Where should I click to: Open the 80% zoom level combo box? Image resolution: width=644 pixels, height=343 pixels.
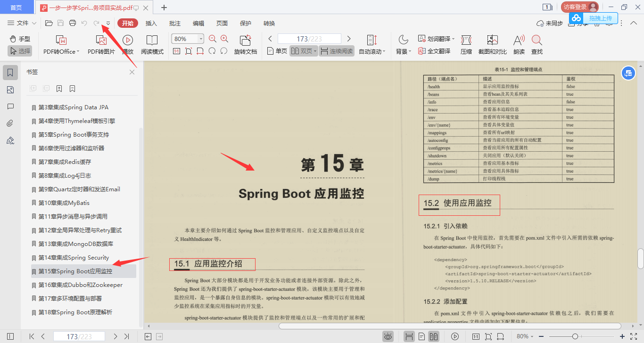coord(188,39)
